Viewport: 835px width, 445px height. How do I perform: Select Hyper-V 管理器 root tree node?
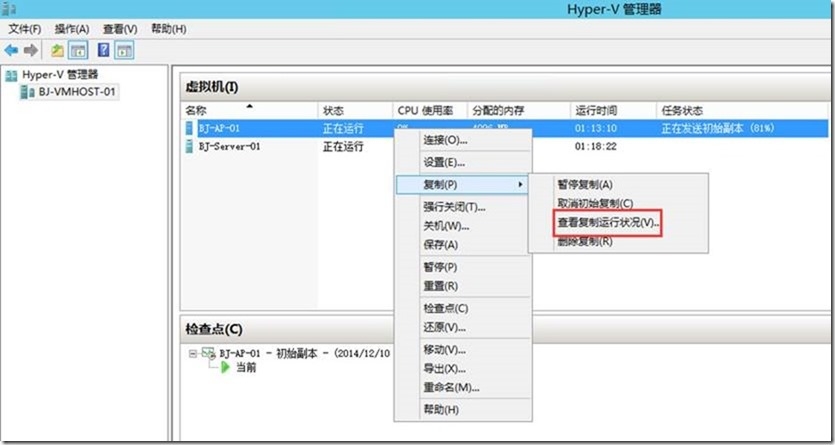click(x=60, y=75)
